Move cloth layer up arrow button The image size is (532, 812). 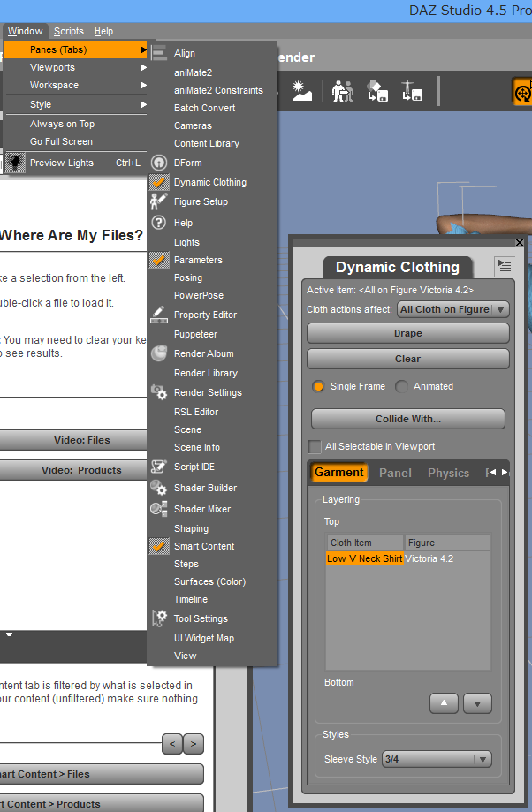pyautogui.click(x=444, y=703)
